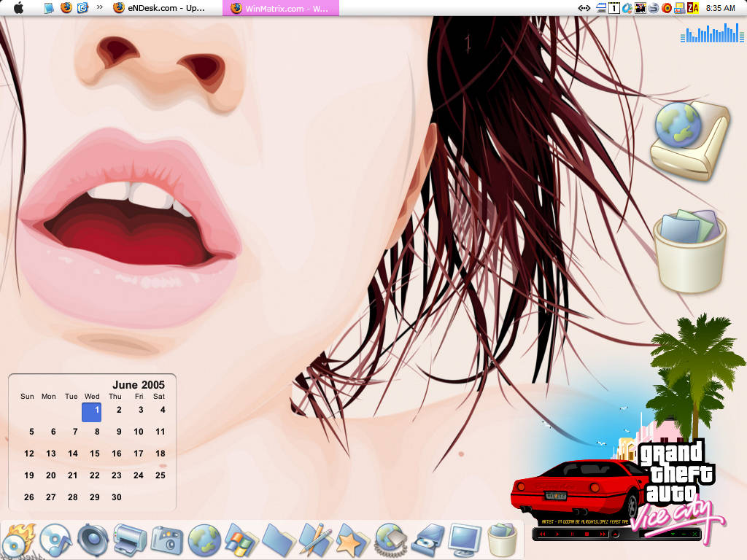Open the camera dock icon
The image size is (747, 560).
167,540
